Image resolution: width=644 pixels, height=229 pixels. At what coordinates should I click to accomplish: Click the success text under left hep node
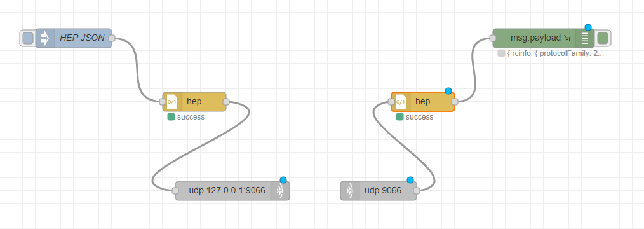pos(191,117)
